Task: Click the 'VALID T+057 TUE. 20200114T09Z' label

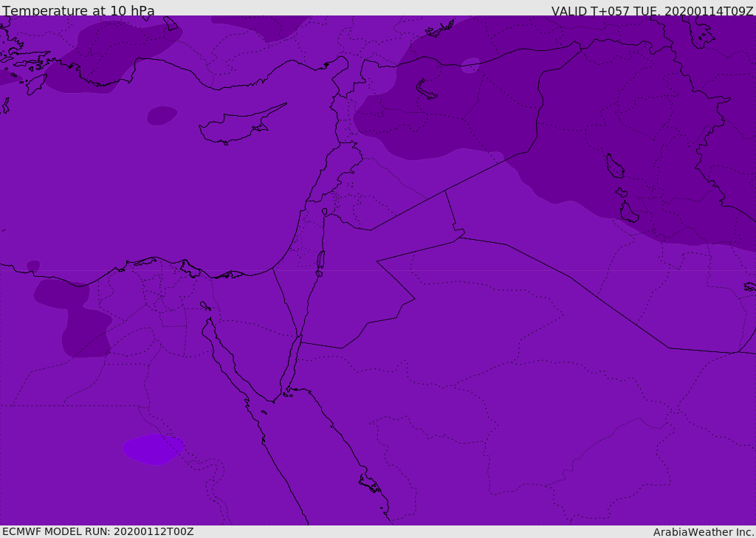Action: coord(653,10)
